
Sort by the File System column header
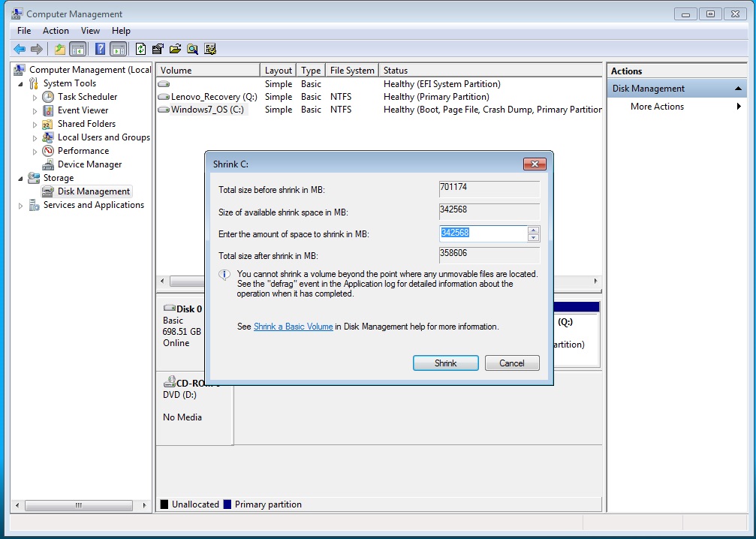(x=352, y=71)
